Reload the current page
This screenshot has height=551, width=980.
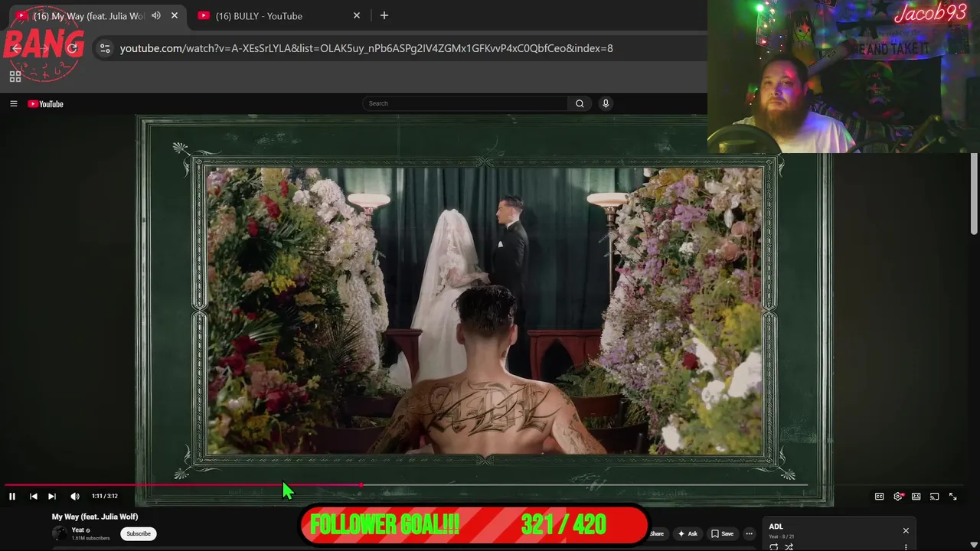tap(72, 48)
